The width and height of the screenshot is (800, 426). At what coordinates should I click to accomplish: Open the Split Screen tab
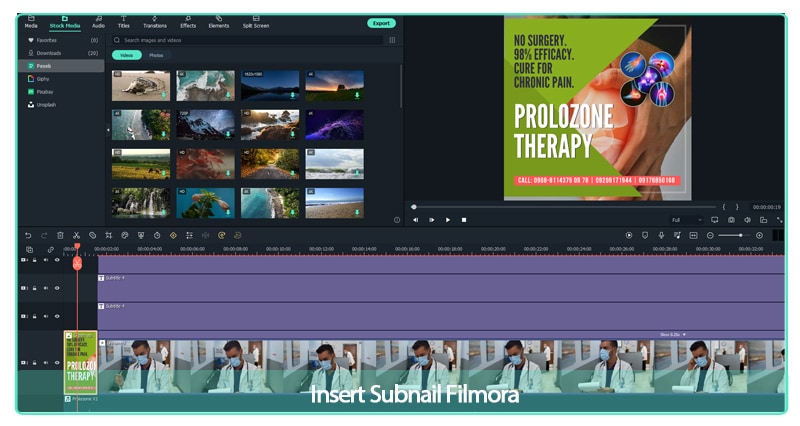click(256, 21)
